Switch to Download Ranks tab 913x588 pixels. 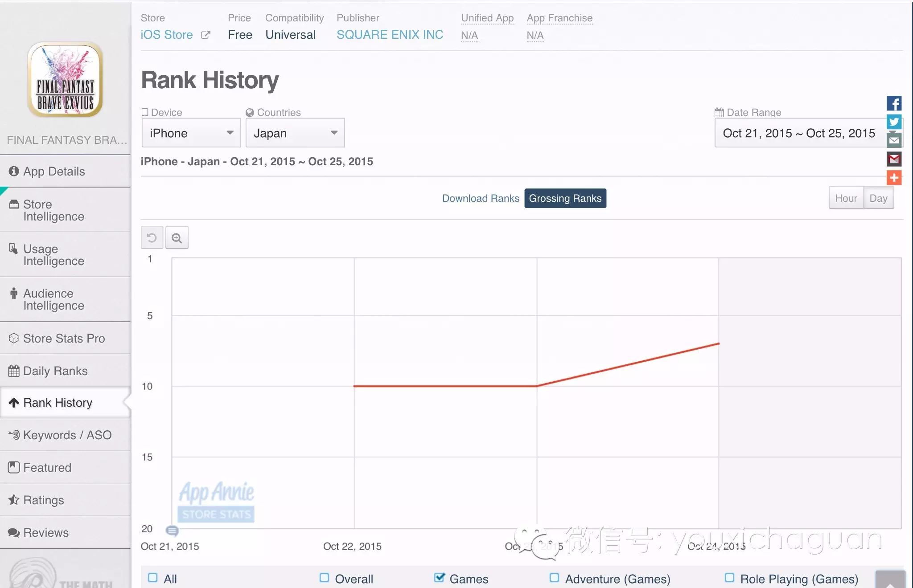click(481, 198)
